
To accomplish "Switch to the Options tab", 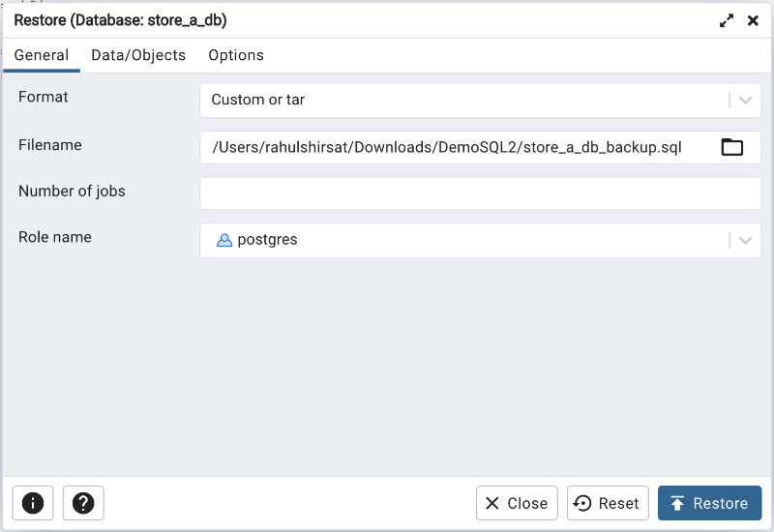I will pyautogui.click(x=236, y=55).
